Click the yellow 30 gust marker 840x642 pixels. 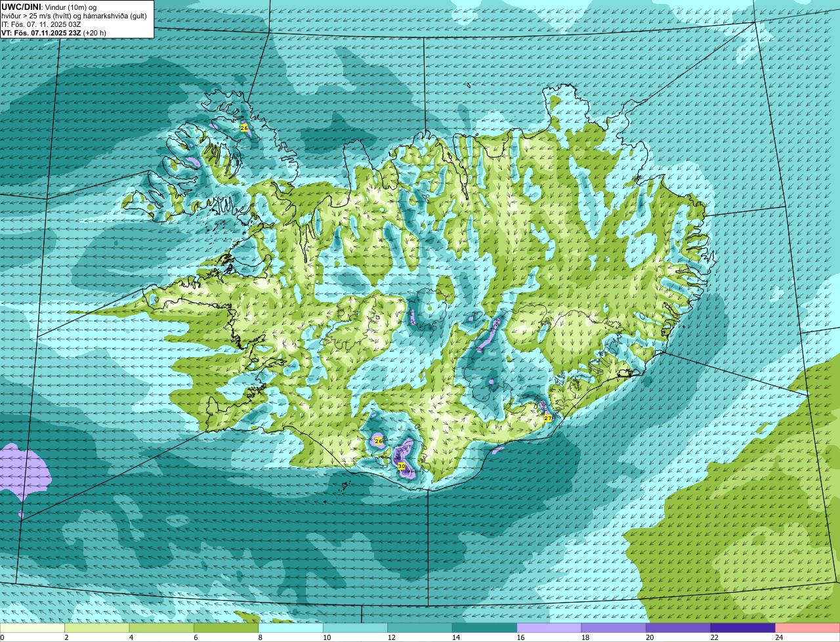(402, 465)
